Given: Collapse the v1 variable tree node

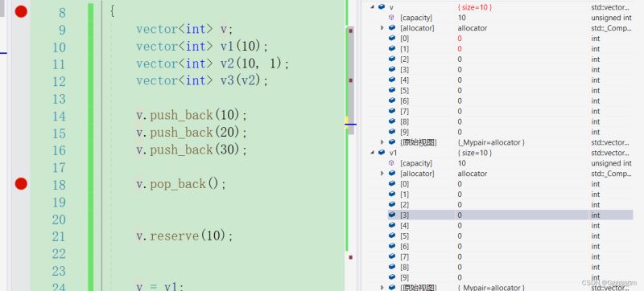Looking at the screenshot, I should [x=372, y=153].
